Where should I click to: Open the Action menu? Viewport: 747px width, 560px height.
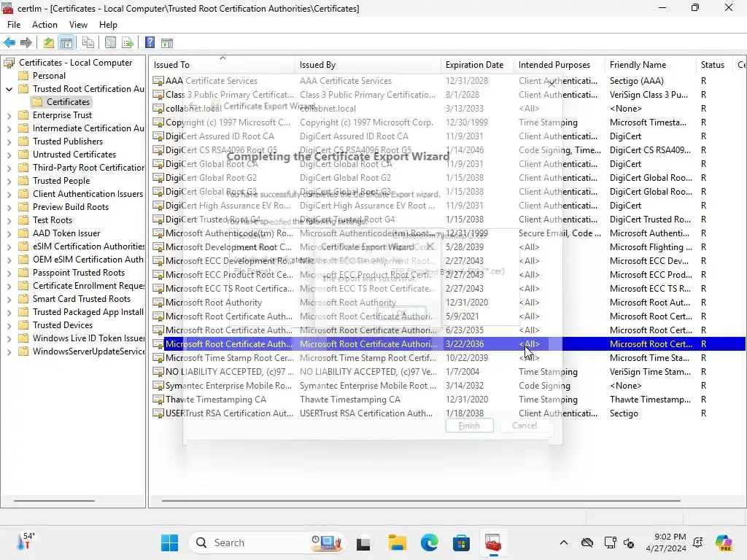pos(44,25)
